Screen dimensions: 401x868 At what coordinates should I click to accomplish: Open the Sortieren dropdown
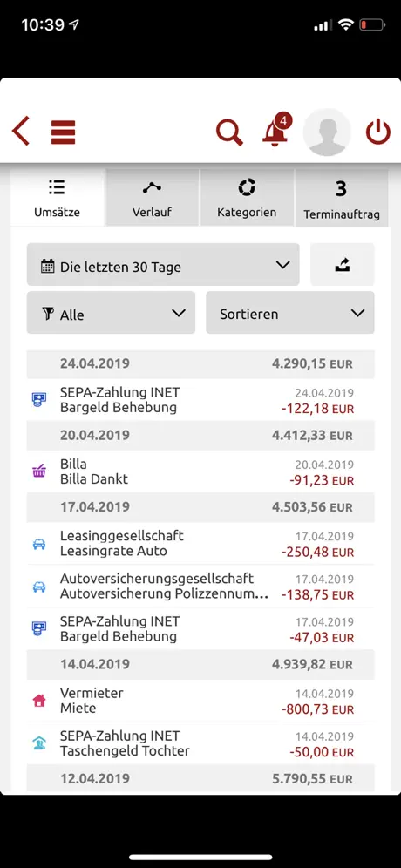(290, 313)
